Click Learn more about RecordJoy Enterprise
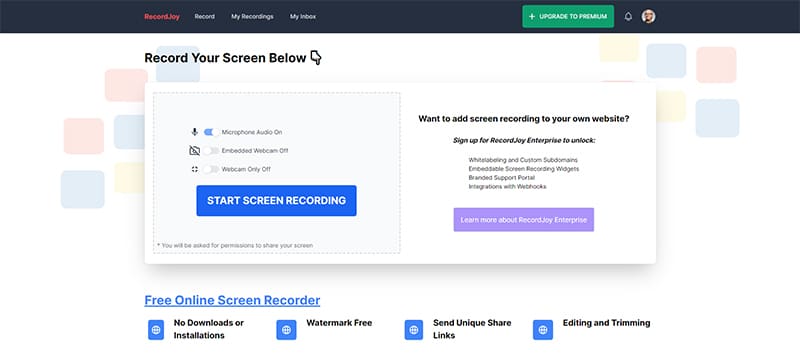Image resolution: width=800 pixels, height=364 pixels. point(523,220)
